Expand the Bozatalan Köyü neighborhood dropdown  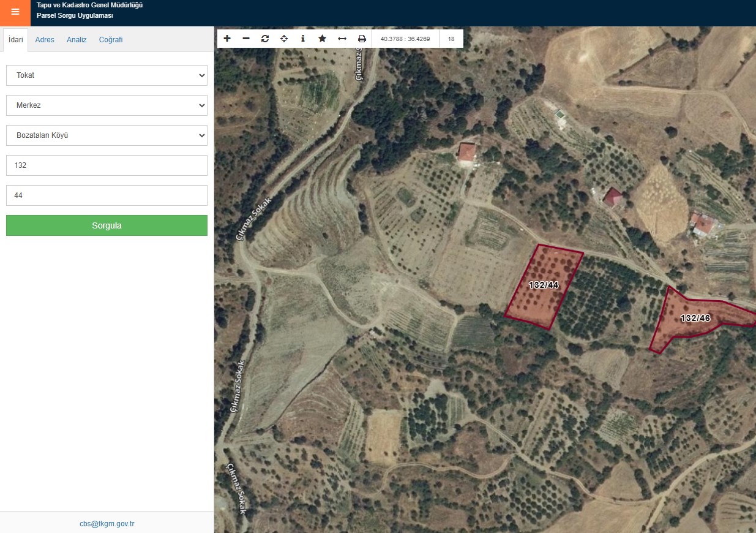point(107,135)
